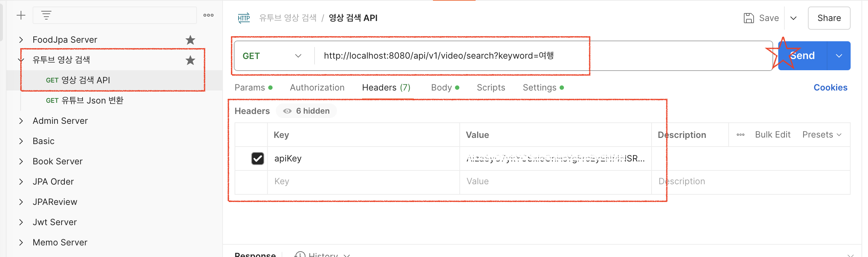The width and height of the screenshot is (868, 257).
Task: Open the sidebar three-dots options menu
Action: pos(208,15)
